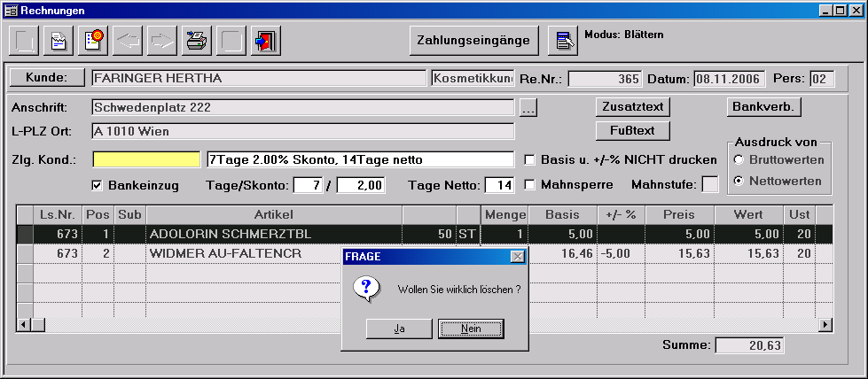
Task: Click the Basis column header
Action: click(562, 214)
